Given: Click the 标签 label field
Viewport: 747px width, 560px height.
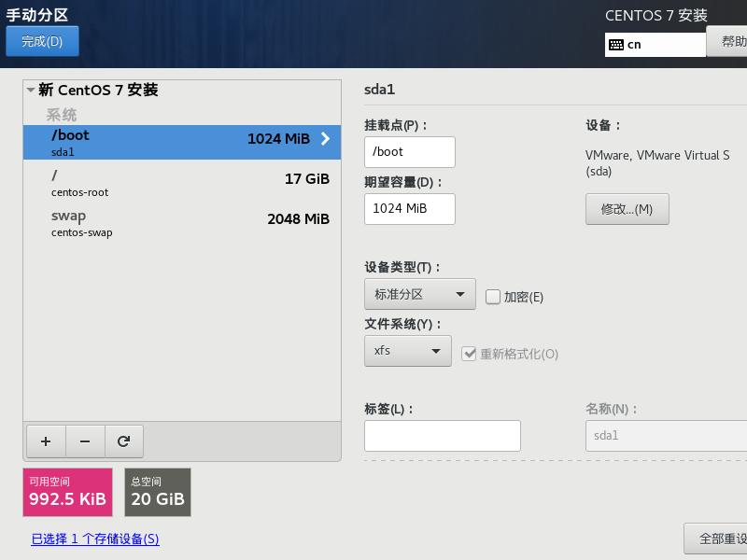Looking at the screenshot, I should pyautogui.click(x=442, y=435).
